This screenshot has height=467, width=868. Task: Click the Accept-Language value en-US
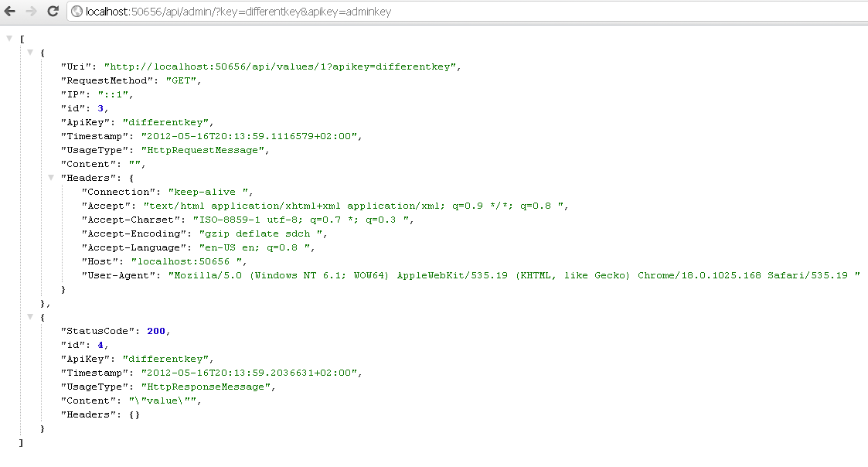(x=254, y=247)
